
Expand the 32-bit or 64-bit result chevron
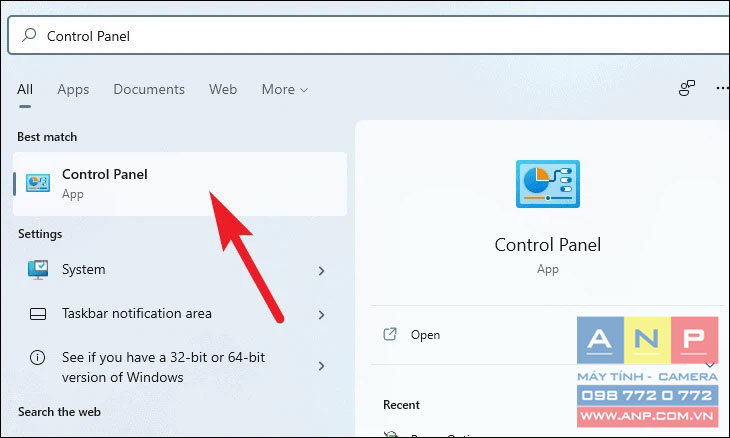(x=321, y=366)
